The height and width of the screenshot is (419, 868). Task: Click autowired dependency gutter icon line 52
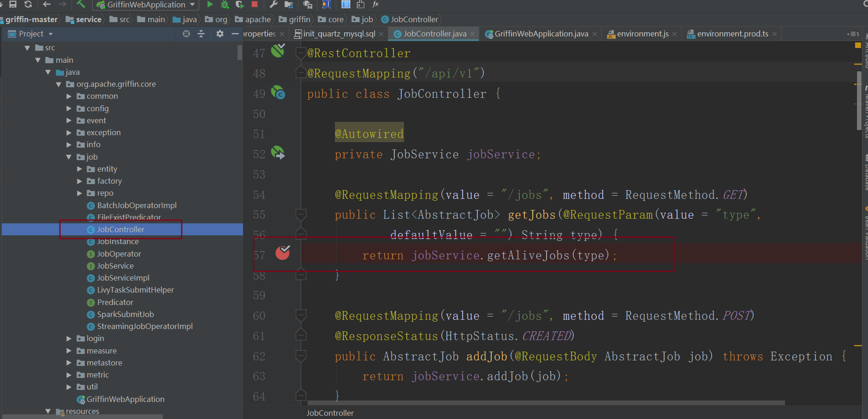(278, 153)
